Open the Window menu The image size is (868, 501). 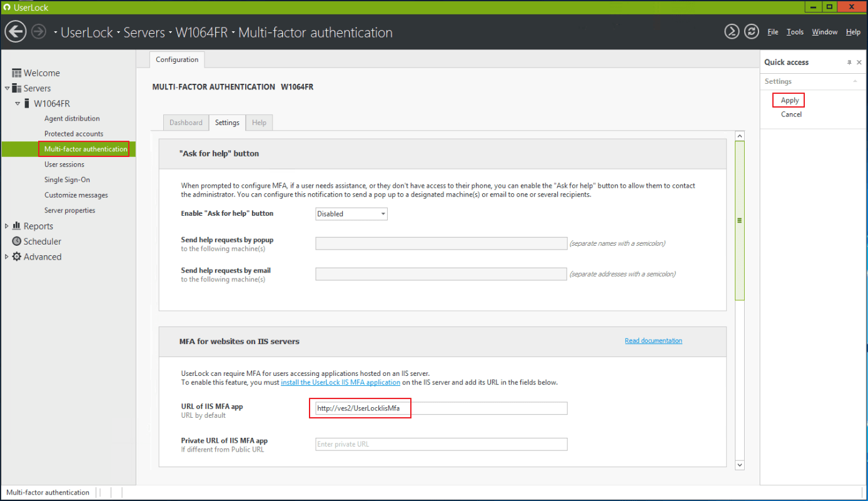pyautogui.click(x=825, y=32)
